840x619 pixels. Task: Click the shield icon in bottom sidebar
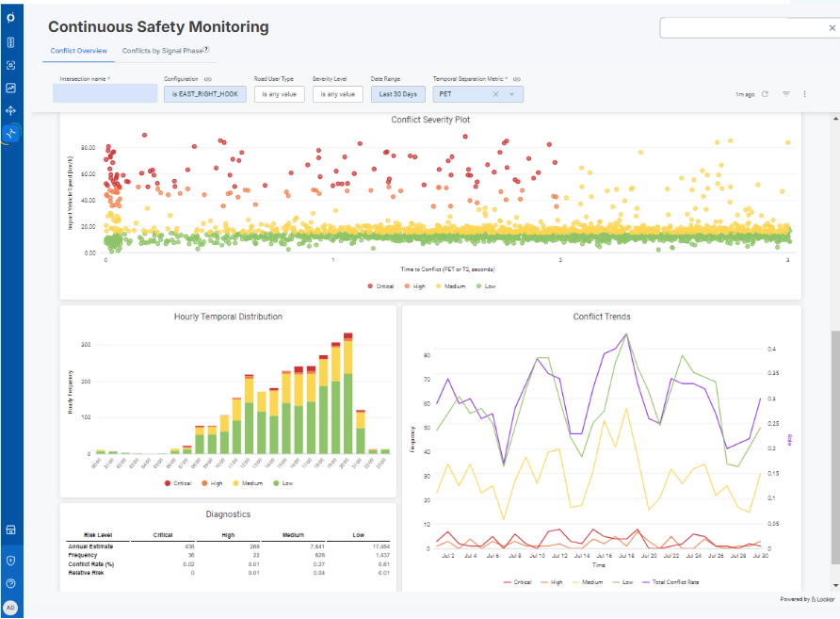[x=10, y=561]
